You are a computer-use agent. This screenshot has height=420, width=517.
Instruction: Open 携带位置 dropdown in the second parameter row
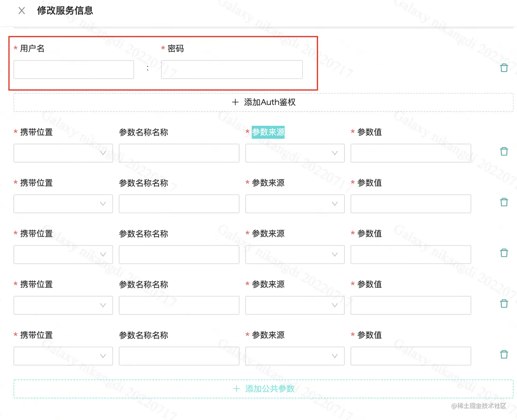coord(63,204)
